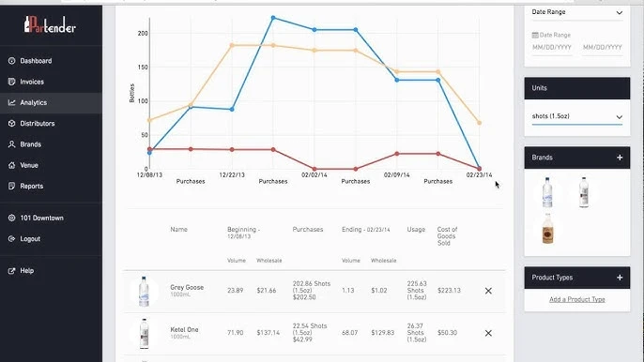Add a brand with the plus icon
The image size is (644, 362).
point(620,158)
